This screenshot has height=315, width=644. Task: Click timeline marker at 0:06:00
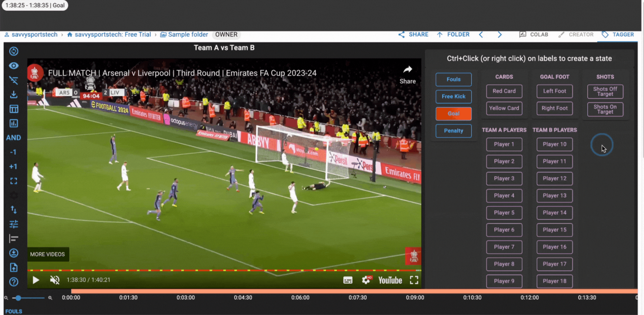(x=300, y=298)
